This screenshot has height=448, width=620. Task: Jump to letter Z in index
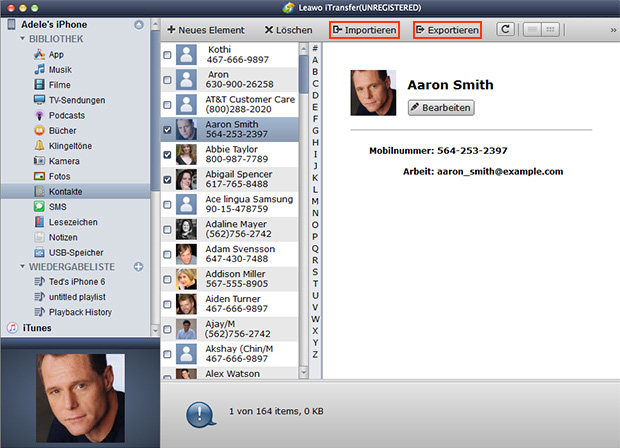pos(315,354)
